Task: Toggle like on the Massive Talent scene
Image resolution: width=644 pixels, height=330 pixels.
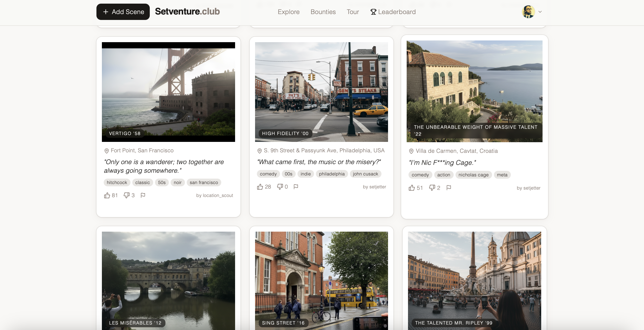Action: coord(411,188)
